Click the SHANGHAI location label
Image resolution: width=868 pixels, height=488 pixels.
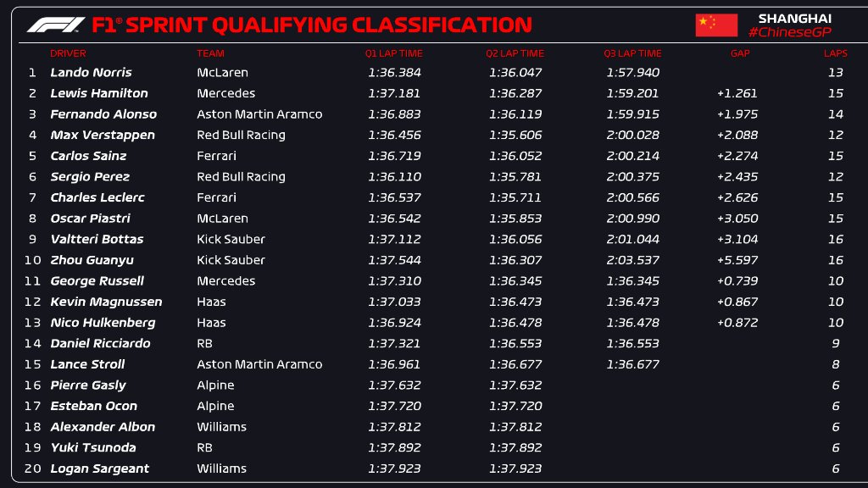point(794,18)
